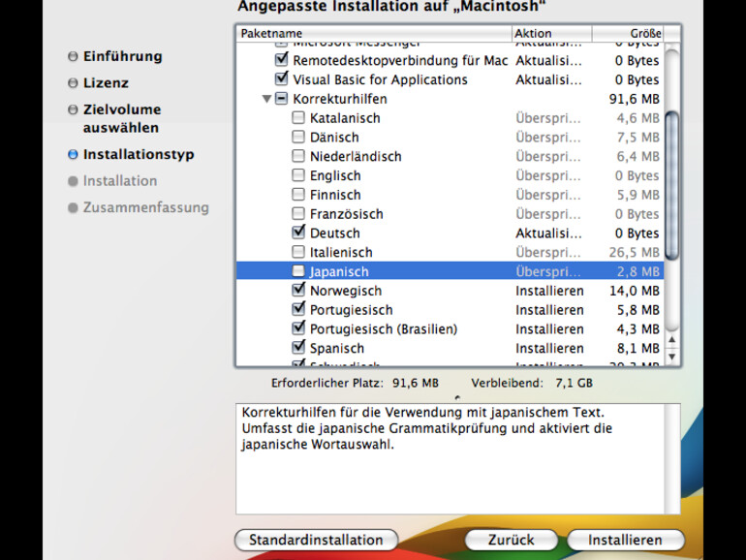Uncheck the Deutsch checkbox
Image resolution: width=746 pixels, height=560 pixels.
[x=298, y=233]
